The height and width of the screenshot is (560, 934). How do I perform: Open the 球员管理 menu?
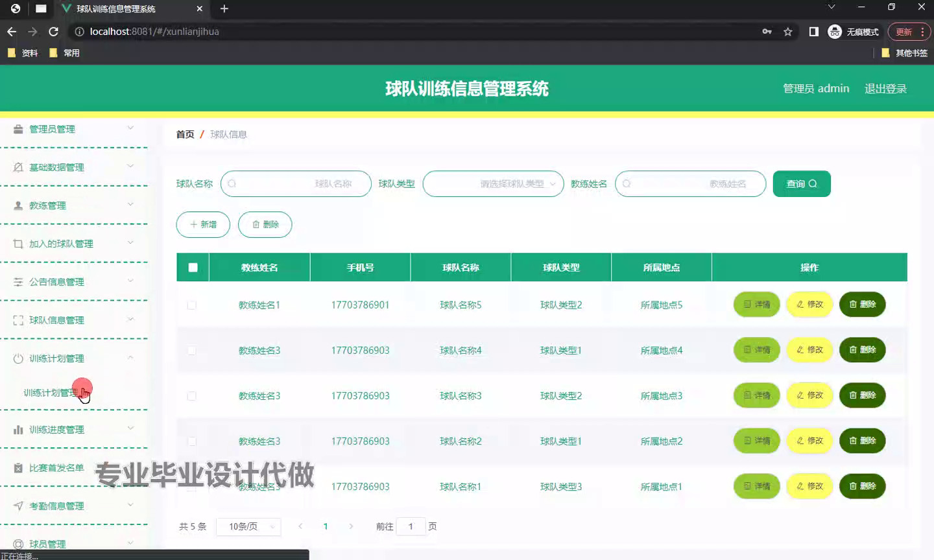pyautogui.click(x=74, y=544)
